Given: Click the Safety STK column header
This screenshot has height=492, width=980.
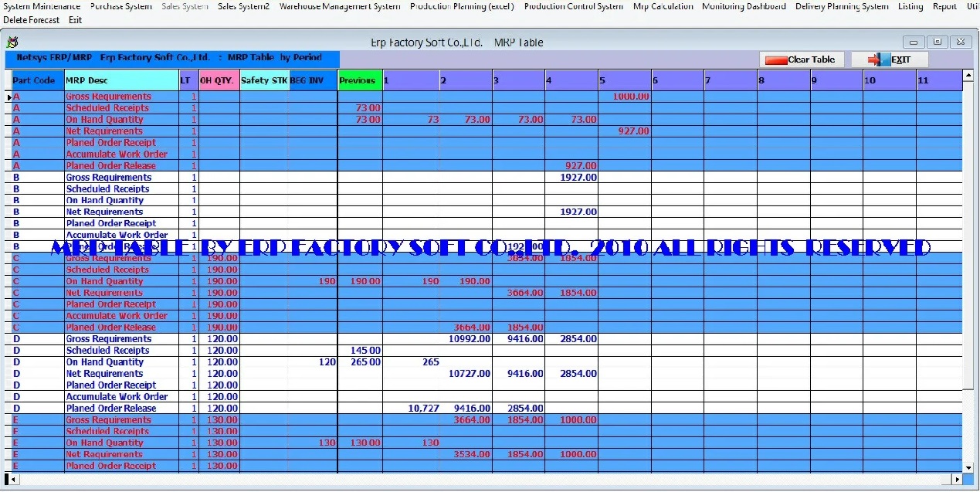Looking at the screenshot, I should pos(263,80).
